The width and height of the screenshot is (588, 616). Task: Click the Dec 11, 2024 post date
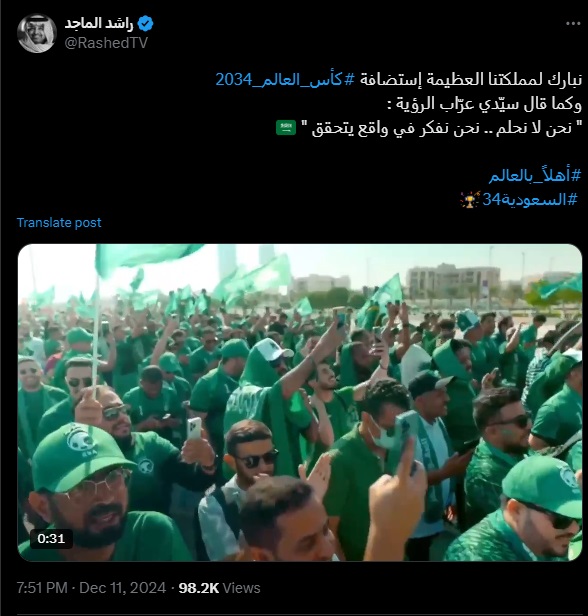tap(123, 588)
